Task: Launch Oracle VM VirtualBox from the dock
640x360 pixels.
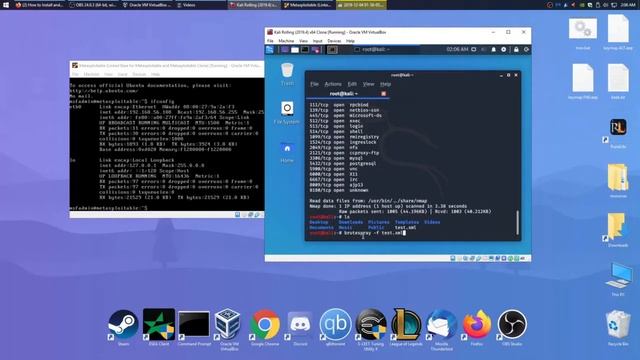Action: 229,325
